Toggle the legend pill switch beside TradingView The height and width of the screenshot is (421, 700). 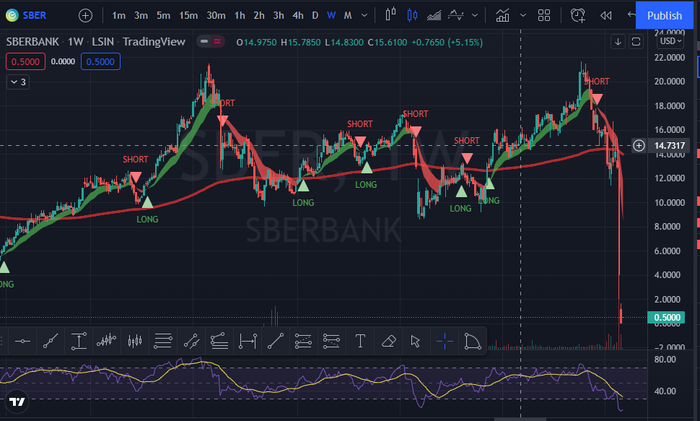pyautogui.click(x=211, y=42)
